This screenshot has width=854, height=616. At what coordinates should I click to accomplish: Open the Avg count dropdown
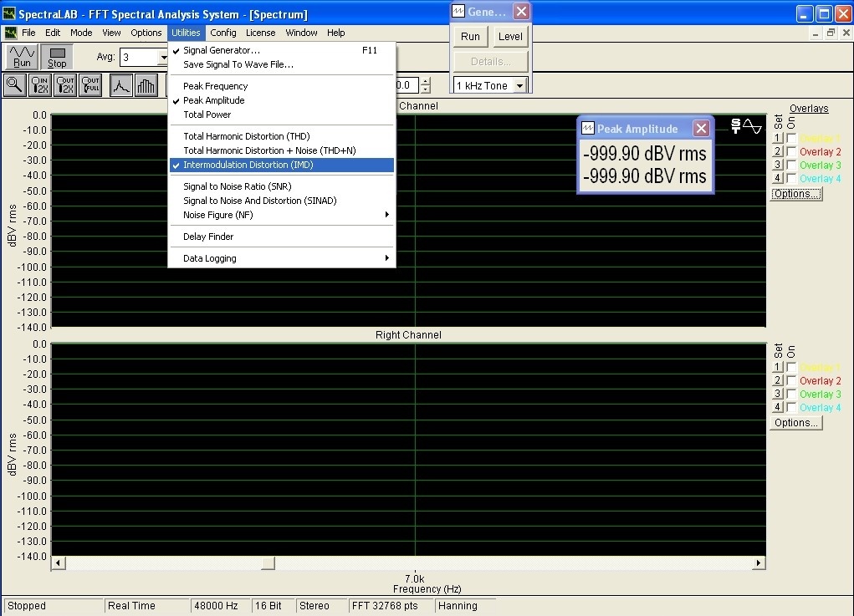point(163,57)
